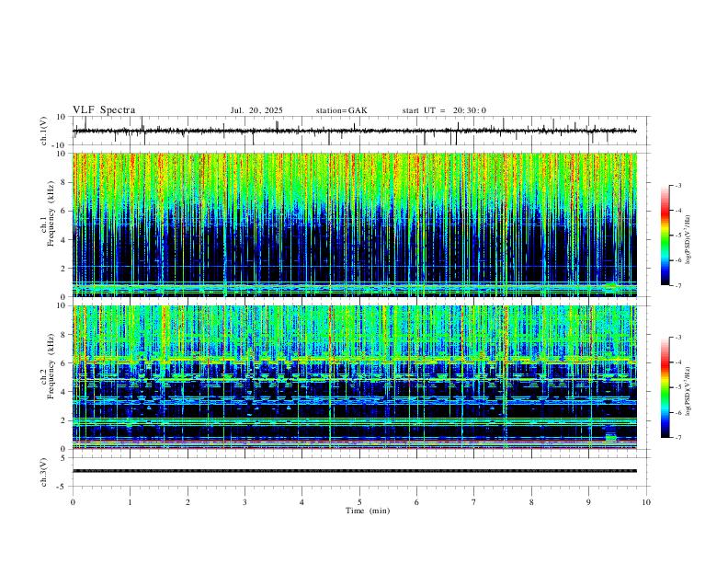Screen dimensions: 728x563
Task: Click the ch.1 spectrogram colorbar
Action: [x=665, y=236]
